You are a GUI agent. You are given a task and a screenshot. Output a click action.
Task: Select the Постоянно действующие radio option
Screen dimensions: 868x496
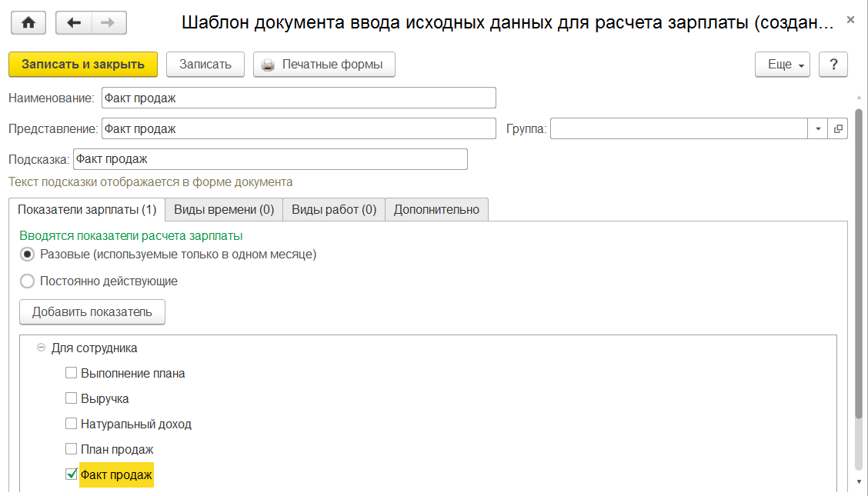coord(28,281)
